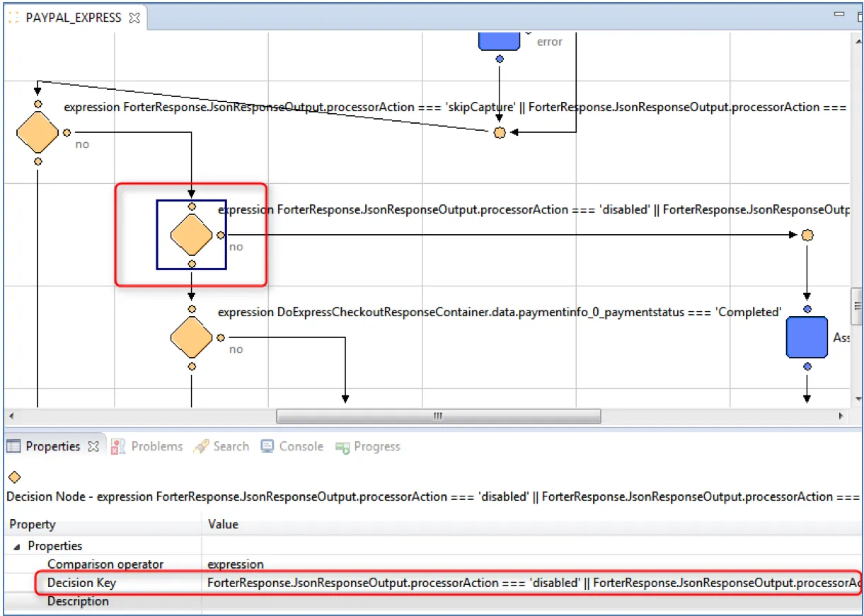Show the Console tab

point(292,446)
